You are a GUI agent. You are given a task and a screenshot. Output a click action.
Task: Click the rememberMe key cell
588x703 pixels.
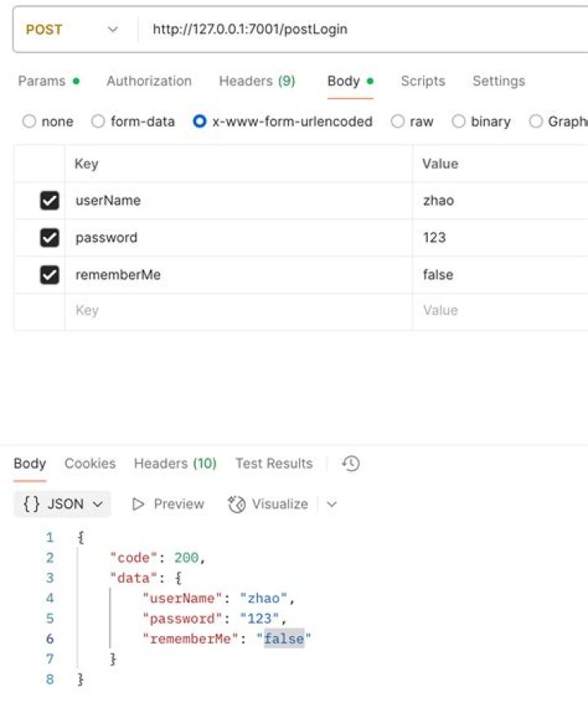[238, 275]
